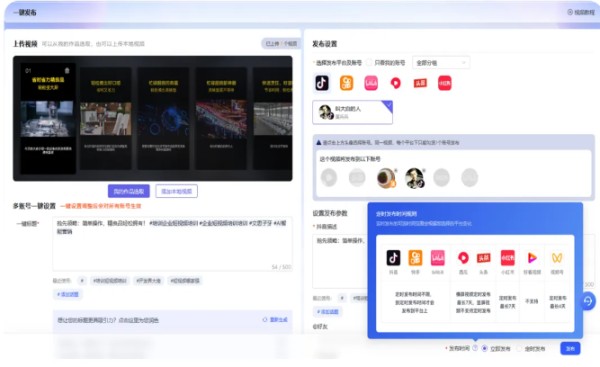
Task: Select the Douyin platform icon in publish settings
Action: (321, 83)
